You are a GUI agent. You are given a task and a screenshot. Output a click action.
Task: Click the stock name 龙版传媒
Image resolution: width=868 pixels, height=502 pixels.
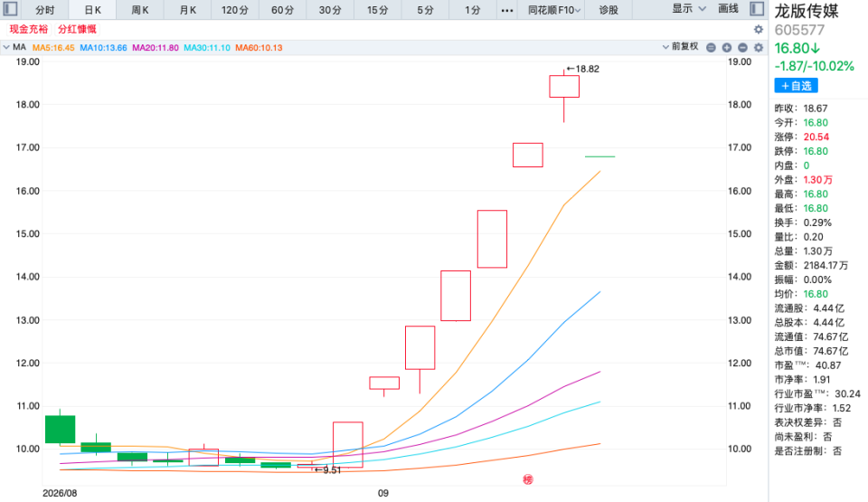click(807, 11)
